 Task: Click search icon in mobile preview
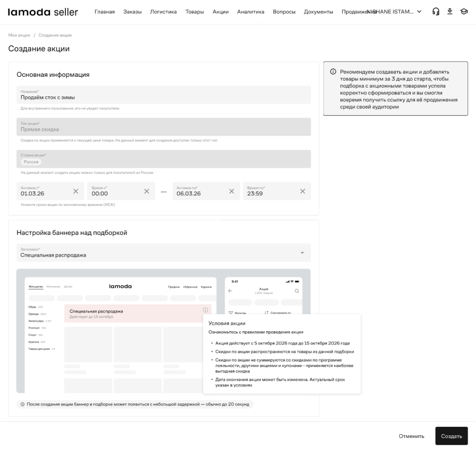pyautogui.click(x=297, y=291)
